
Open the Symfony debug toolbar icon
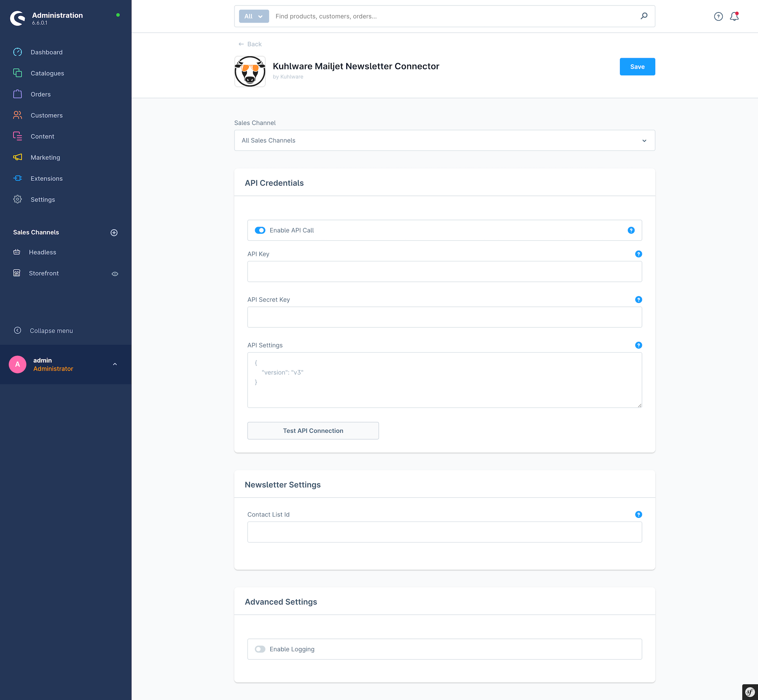click(x=750, y=692)
